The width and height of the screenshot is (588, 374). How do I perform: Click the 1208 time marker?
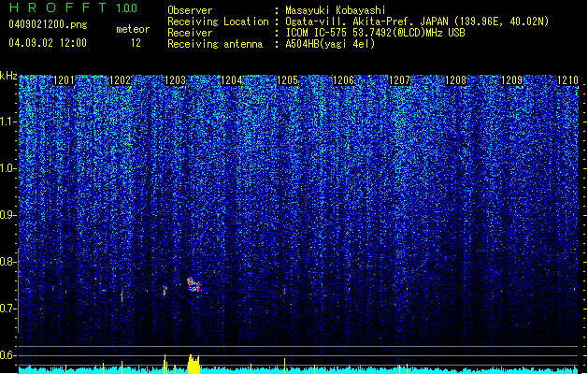(x=455, y=79)
